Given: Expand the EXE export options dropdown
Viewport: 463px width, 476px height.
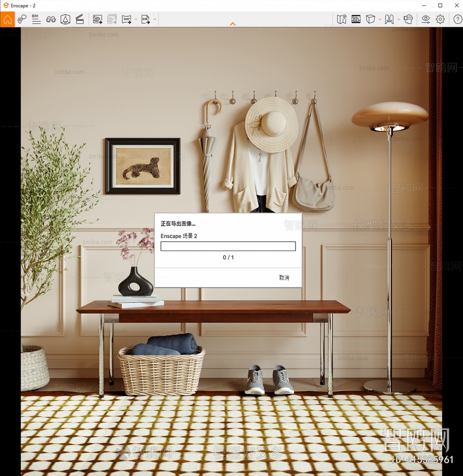Looking at the screenshot, I should pos(155,19).
